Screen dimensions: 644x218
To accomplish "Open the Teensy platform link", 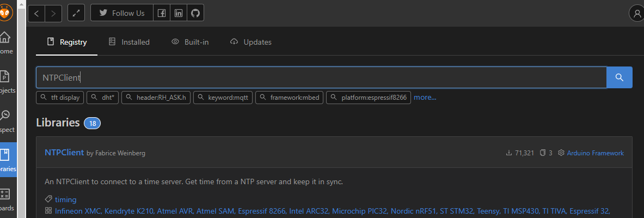I will click(487, 211).
